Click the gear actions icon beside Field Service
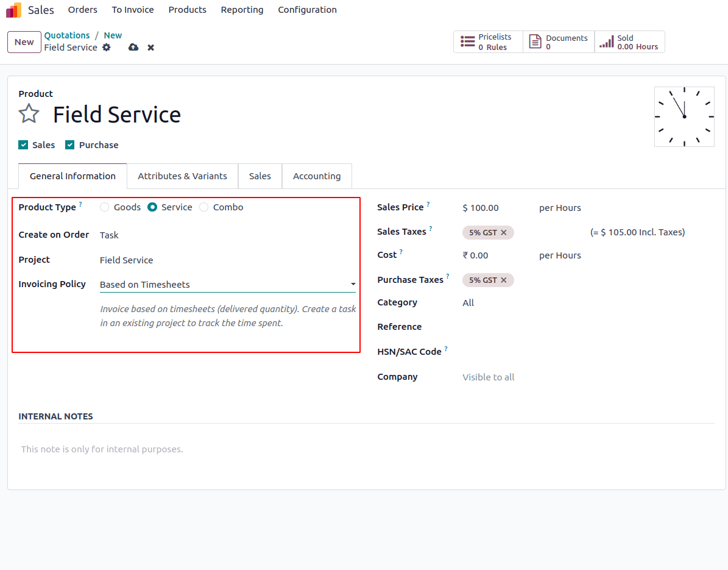 click(x=107, y=48)
